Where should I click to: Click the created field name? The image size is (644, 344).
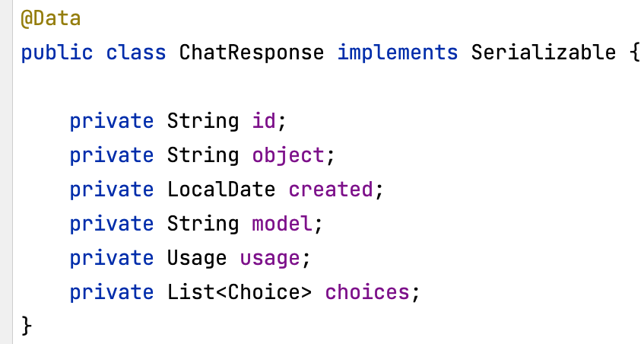pyautogui.click(x=331, y=190)
